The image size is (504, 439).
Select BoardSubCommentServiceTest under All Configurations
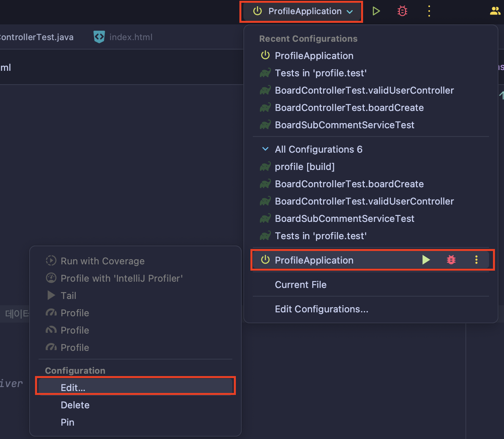point(371,218)
